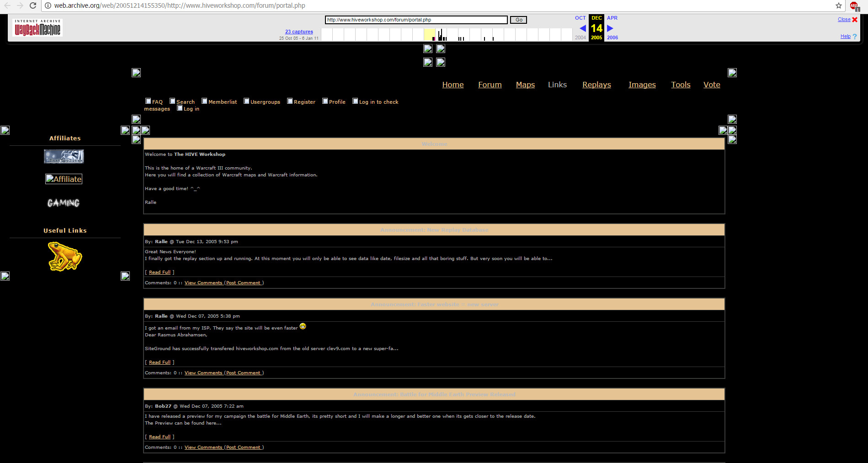Open Read Full for Faster website post

point(160,362)
